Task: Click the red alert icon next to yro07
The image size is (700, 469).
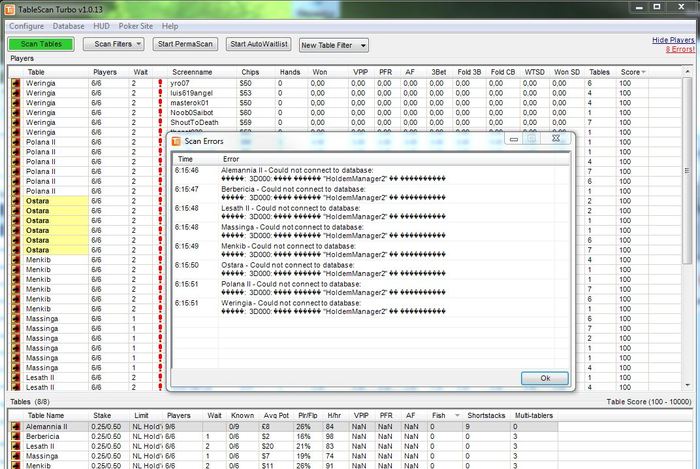Action: click(160, 84)
